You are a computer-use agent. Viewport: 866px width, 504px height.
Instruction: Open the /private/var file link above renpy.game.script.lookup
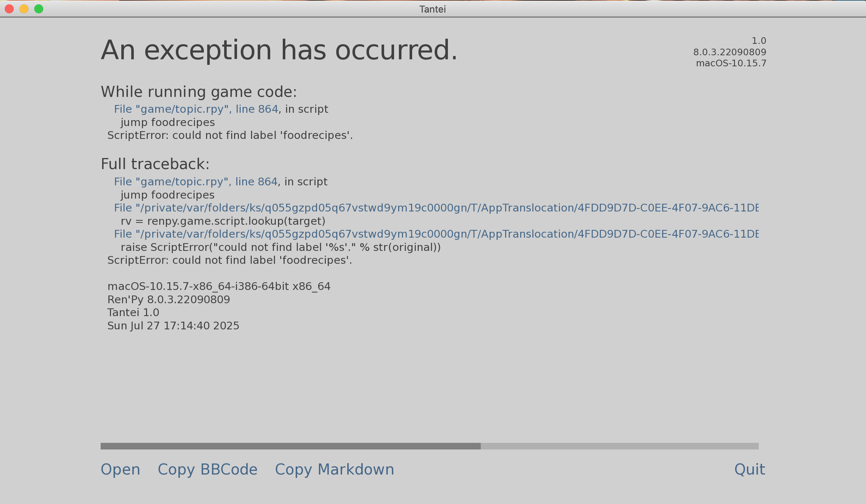pos(436,208)
